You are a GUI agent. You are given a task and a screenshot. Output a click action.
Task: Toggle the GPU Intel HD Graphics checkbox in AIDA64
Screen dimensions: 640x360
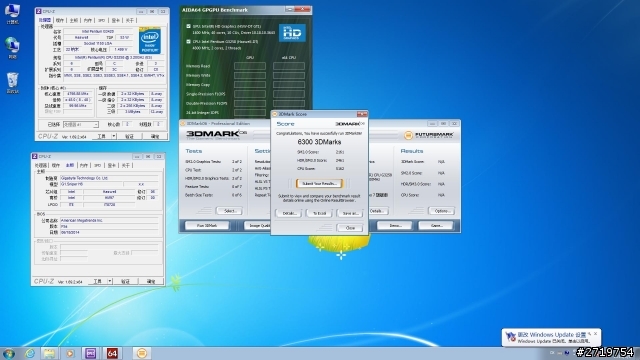click(x=188, y=26)
